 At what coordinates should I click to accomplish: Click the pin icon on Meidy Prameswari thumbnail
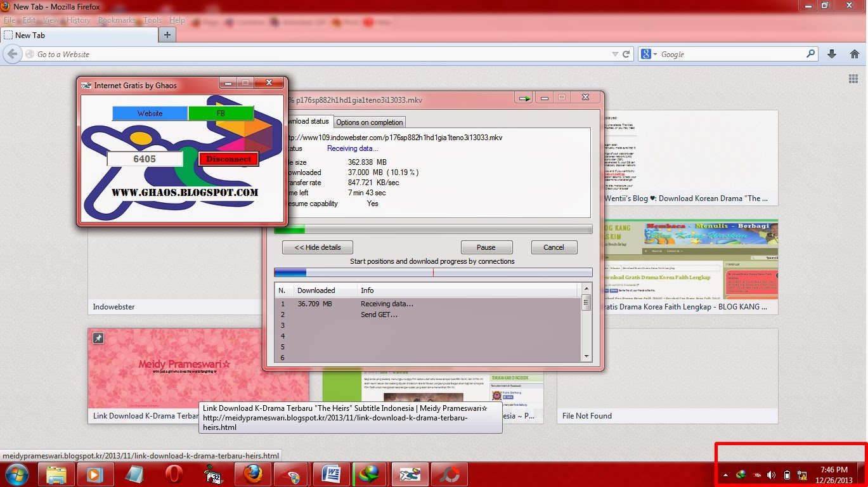pos(98,339)
